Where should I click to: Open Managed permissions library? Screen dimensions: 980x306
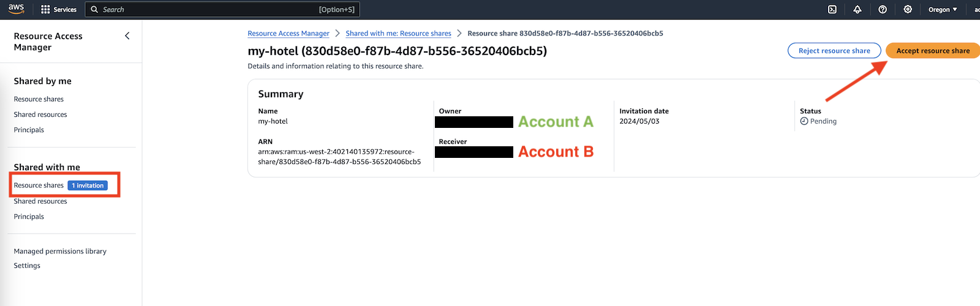60,252
